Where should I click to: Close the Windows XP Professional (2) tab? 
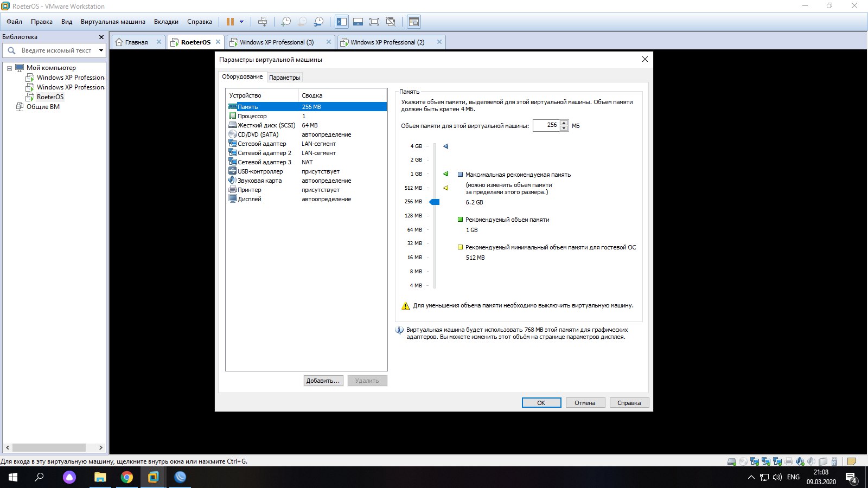click(x=439, y=42)
